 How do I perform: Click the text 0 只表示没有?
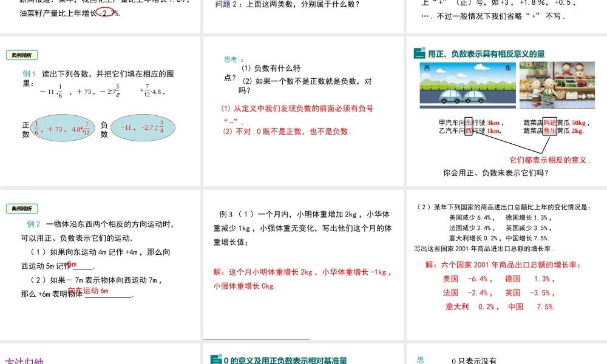pos(474,360)
